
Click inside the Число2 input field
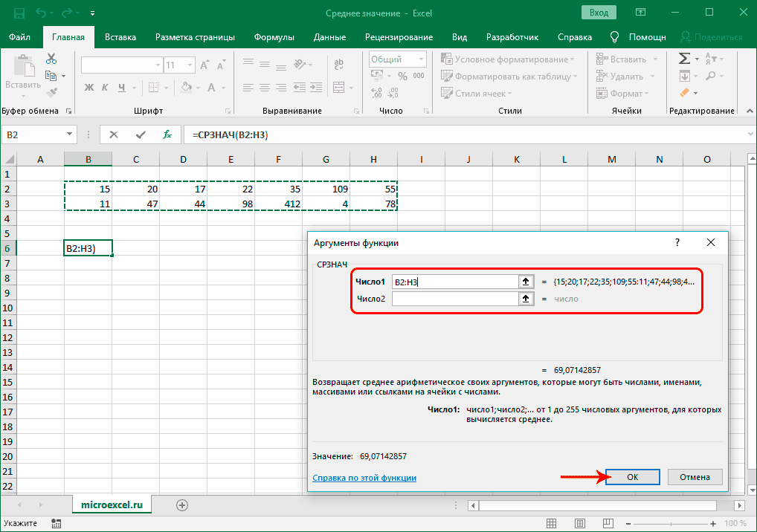(x=454, y=298)
